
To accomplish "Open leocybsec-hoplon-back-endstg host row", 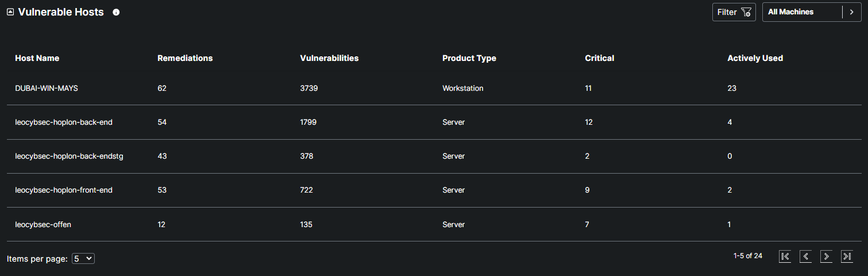I will 69,156.
